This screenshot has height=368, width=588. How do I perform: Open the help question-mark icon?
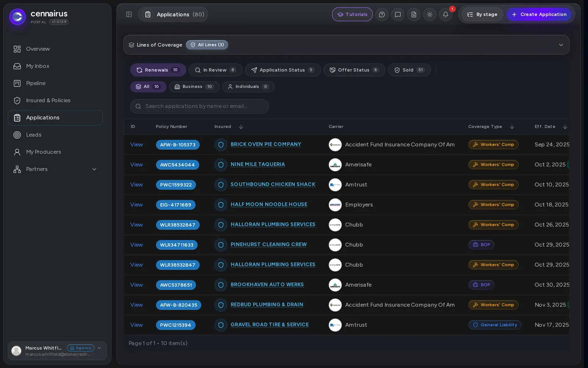pyautogui.click(x=382, y=14)
